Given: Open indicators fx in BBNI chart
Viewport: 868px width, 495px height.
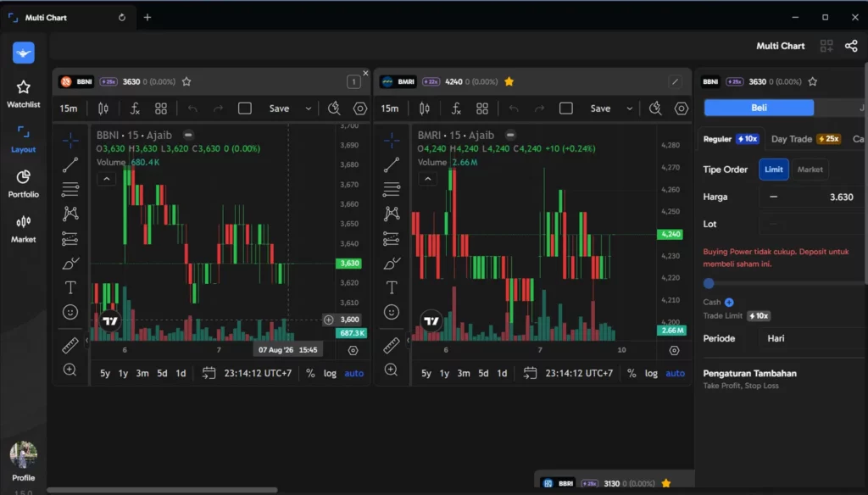Looking at the screenshot, I should pos(135,108).
